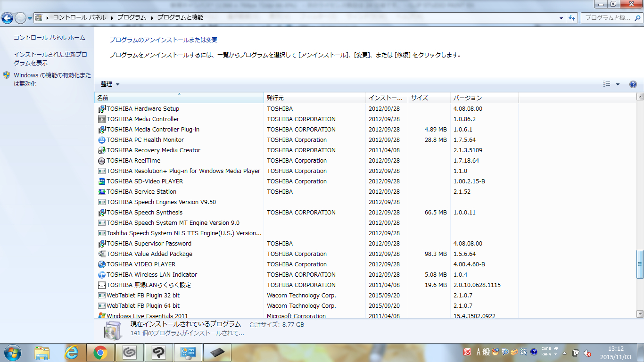
Task: Expand breadcrumb arrow after プログラム
Action: tap(152, 18)
